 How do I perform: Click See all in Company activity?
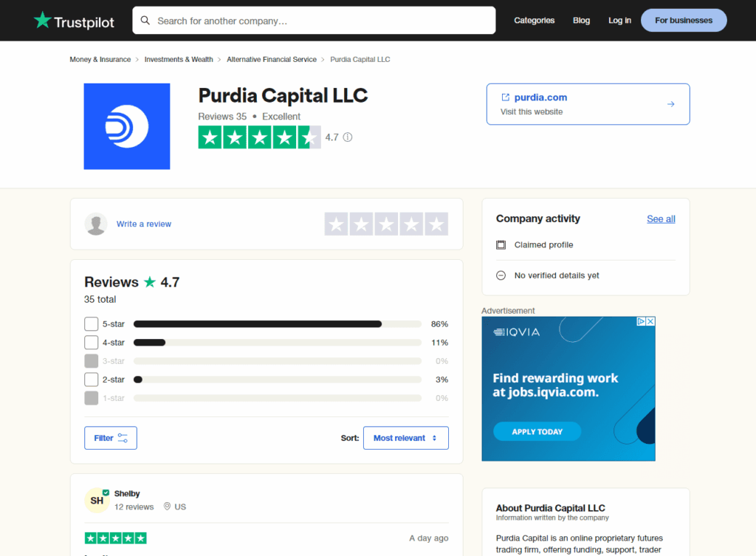pyautogui.click(x=661, y=219)
